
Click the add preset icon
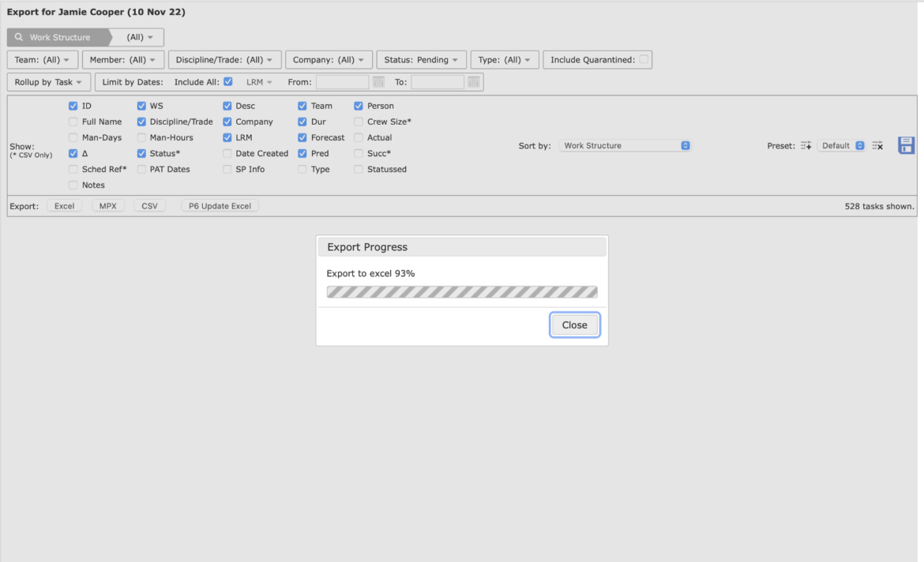point(806,145)
